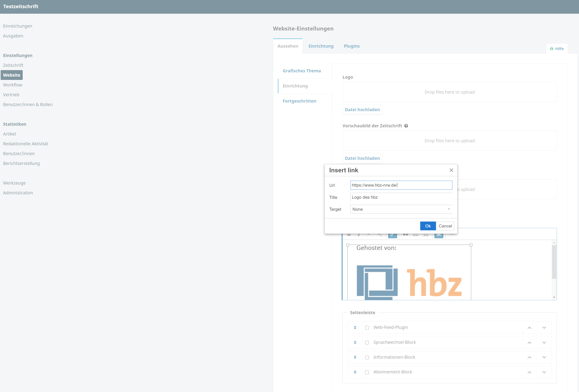Viewport: 579px width, 392px height.
Task: Click into the Title field of link dialog
Action: [401, 197]
